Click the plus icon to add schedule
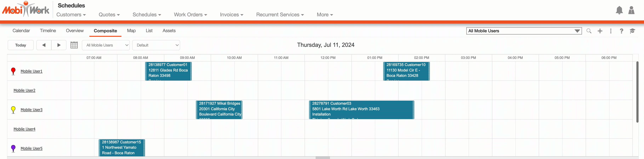 tap(600, 31)
